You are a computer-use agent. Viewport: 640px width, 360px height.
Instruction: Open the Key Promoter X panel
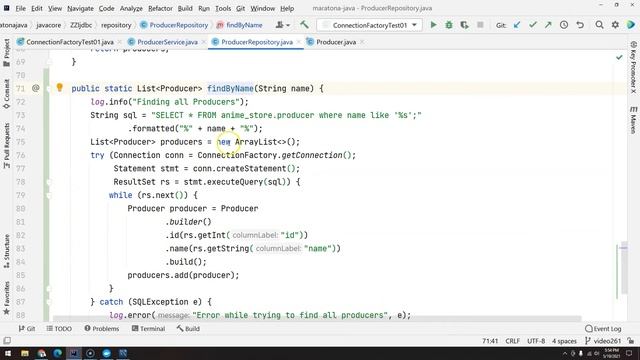pyautogui.click(x=633, y=67)
